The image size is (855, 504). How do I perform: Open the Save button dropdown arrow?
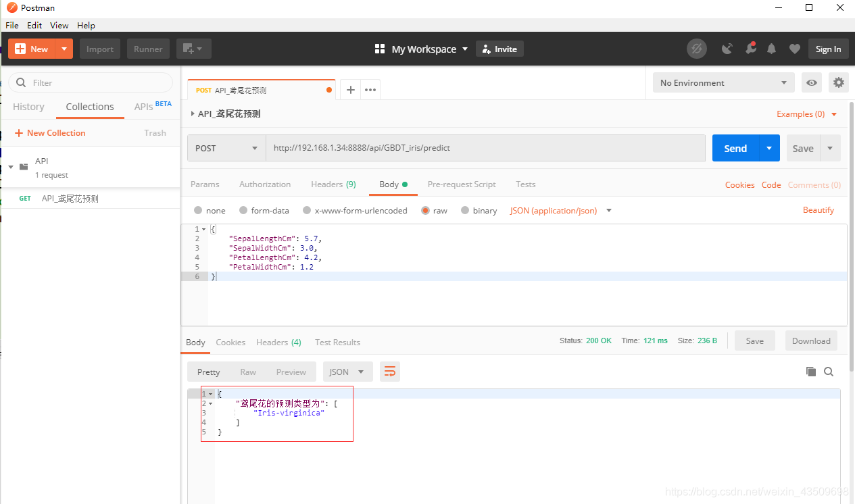click(x=830, y=148)
